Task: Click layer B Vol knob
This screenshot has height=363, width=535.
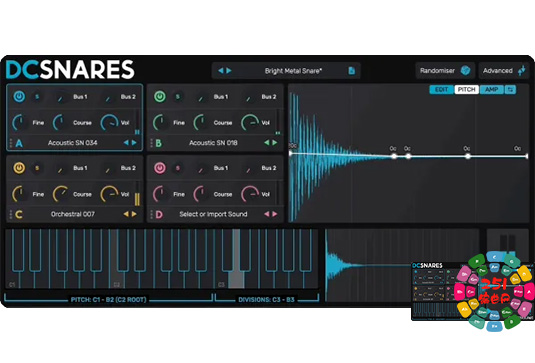Action: point(250,122)
